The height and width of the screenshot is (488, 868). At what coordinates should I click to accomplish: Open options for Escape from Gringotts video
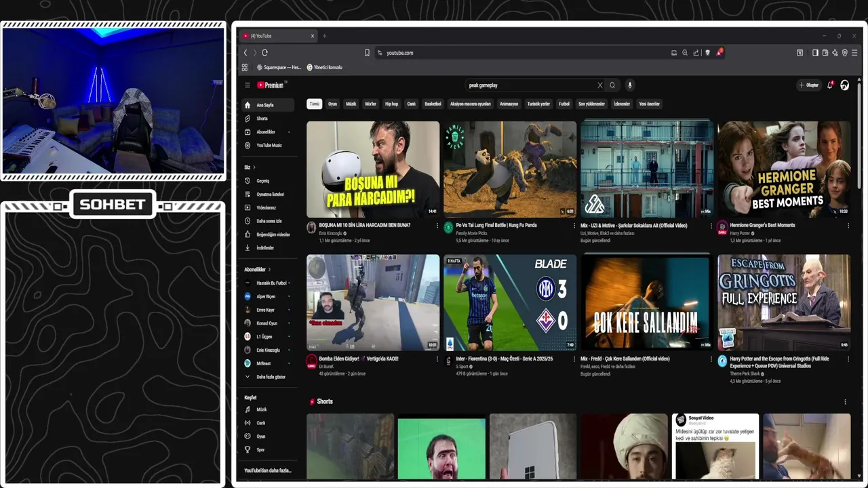[848, 359]
